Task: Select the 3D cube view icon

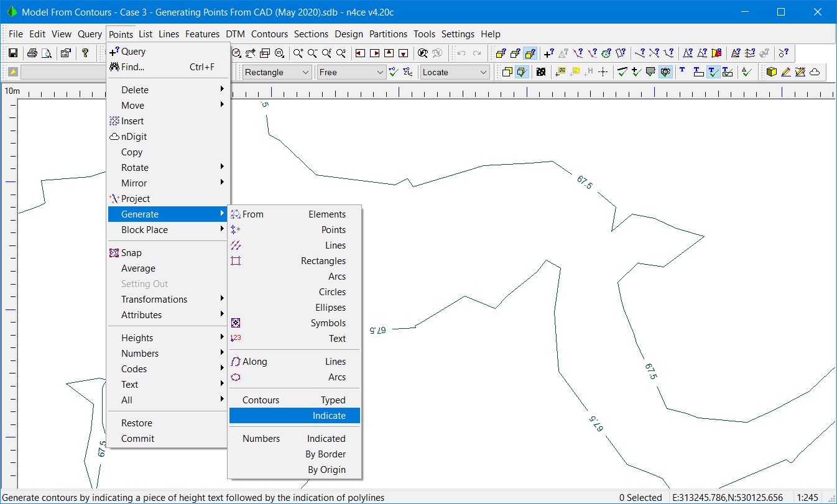Action: click(x=772, y=71)
